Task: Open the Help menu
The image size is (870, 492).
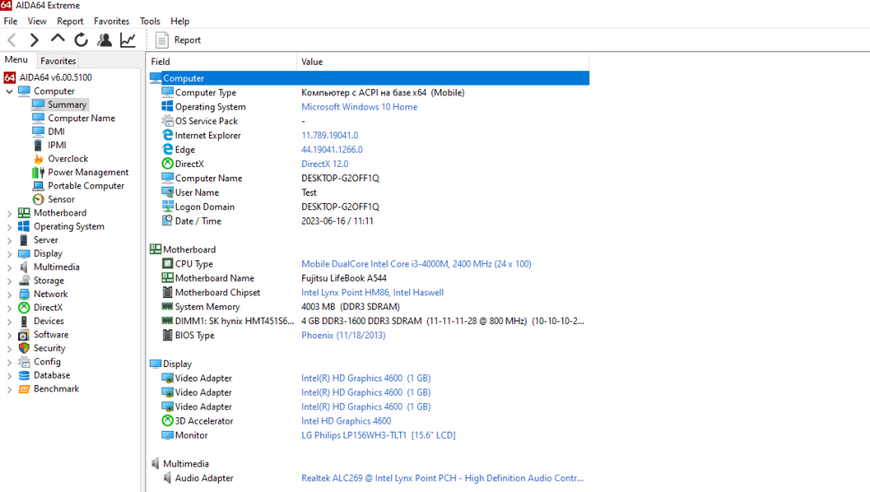Action: tap(180, 21)
